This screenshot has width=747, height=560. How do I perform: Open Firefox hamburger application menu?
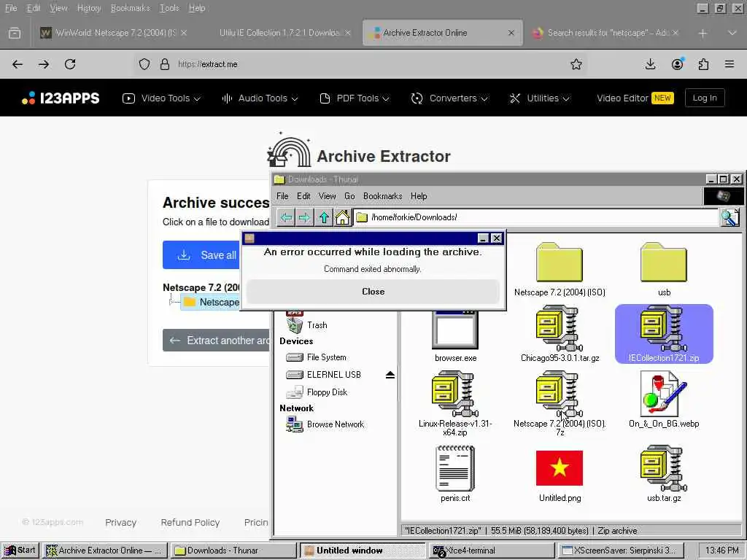coord(729,64)
